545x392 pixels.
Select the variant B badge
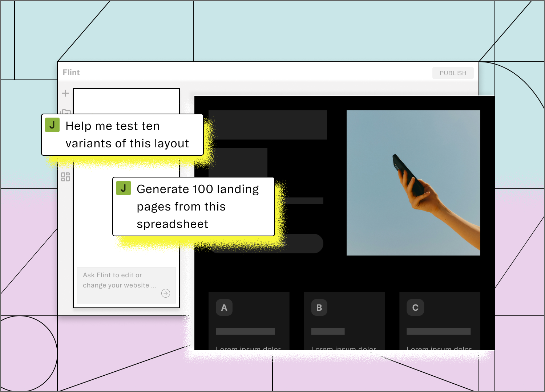tap(319, 307)
